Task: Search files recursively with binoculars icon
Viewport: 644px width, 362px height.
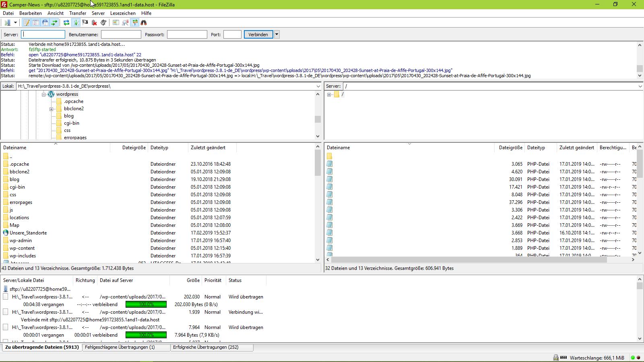Action: pyautogui.click(x=144, y=23)
